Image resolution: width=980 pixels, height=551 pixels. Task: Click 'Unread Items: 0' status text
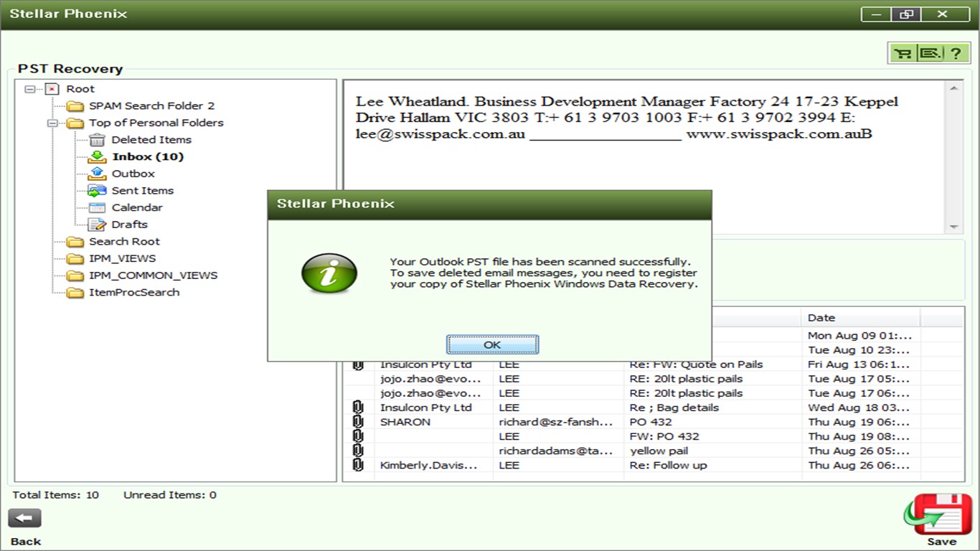tap(169, 495)
